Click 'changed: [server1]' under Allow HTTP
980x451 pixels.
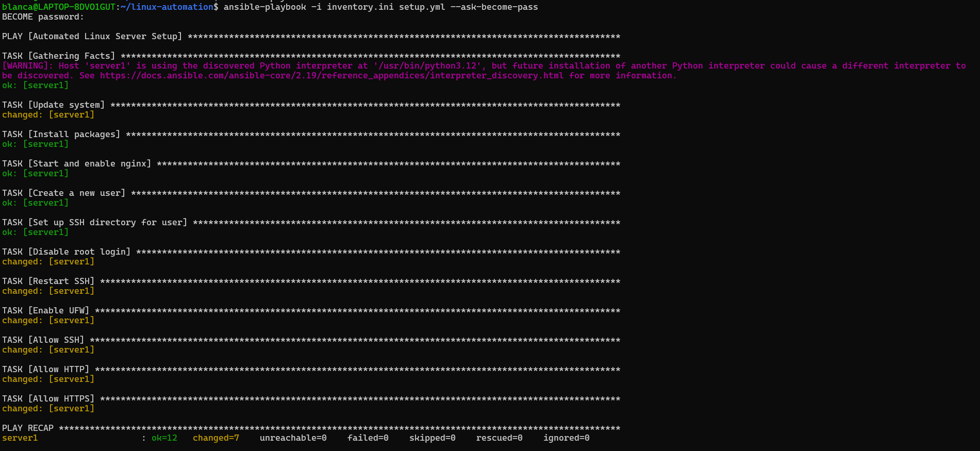point(48,379)
